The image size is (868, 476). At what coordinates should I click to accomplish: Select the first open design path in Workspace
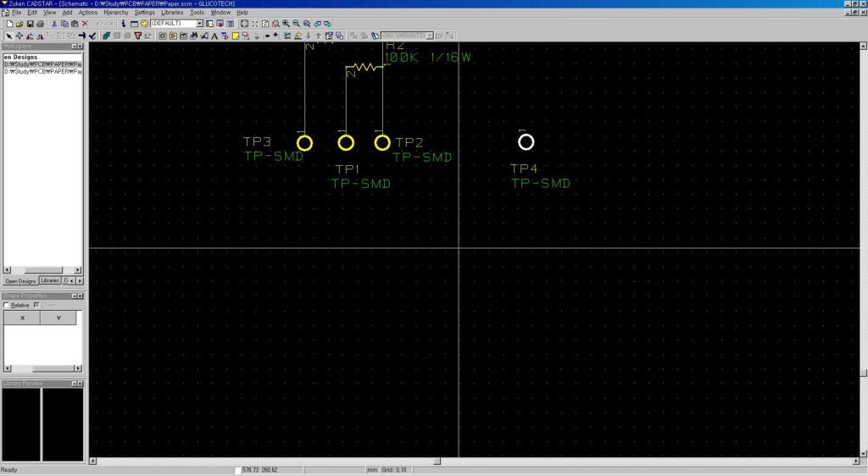[42, 64]
